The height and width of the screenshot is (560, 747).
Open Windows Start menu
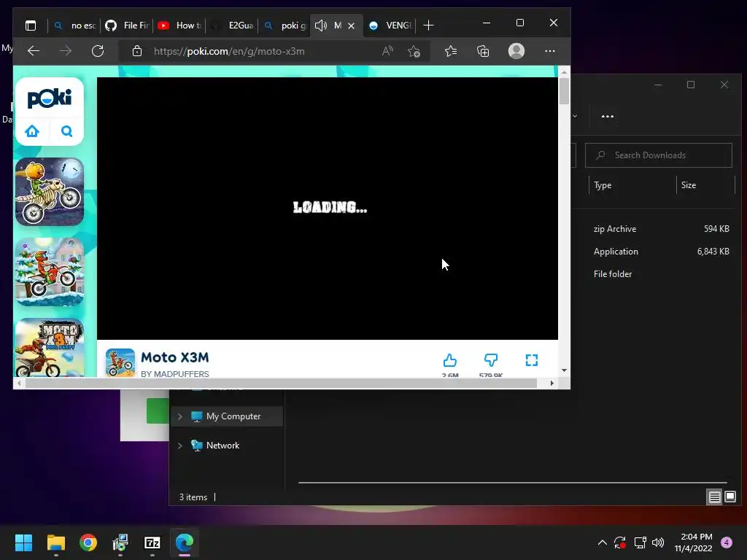point(23,542)
